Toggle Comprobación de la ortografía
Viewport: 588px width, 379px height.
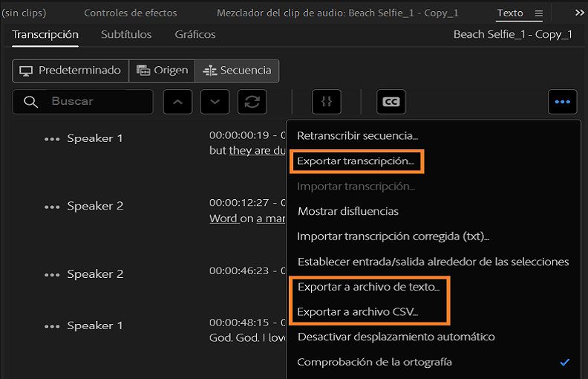coord(434,362)
